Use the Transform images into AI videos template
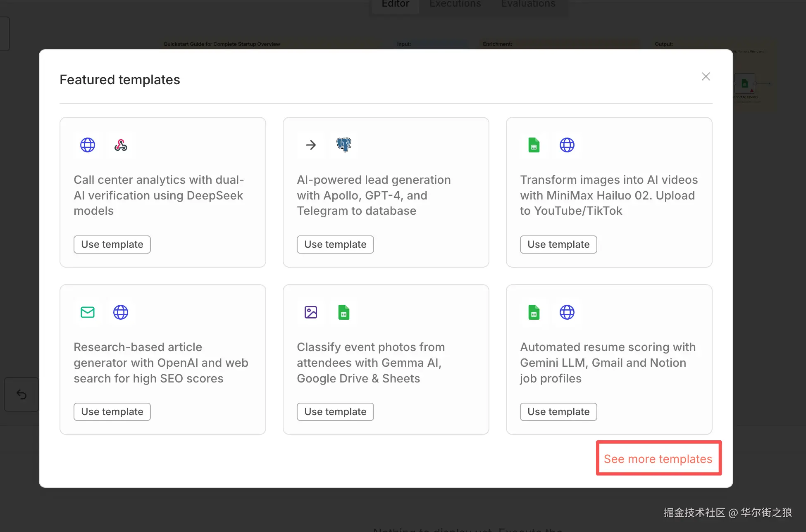806x532 pixels. [x=558, y=245]
